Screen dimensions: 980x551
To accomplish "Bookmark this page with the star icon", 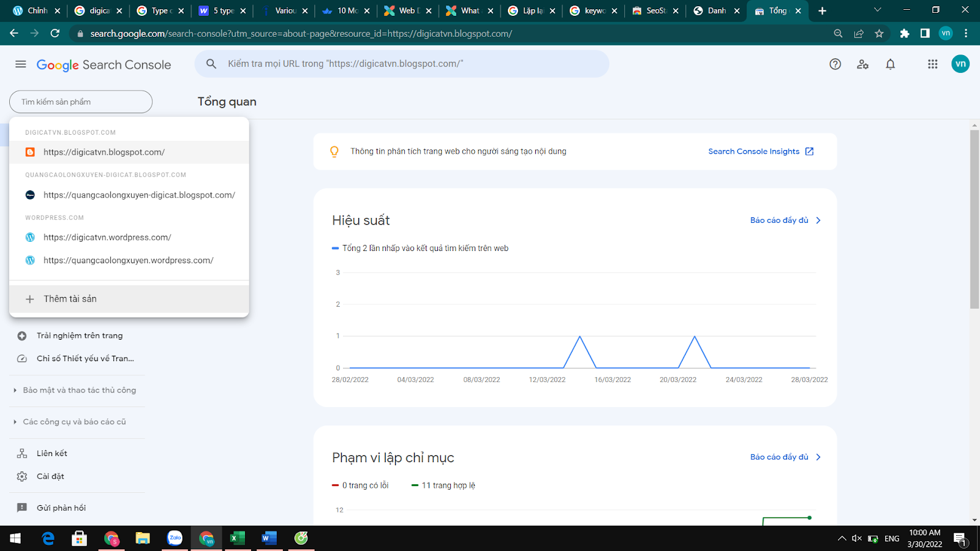I will point(879,34).
